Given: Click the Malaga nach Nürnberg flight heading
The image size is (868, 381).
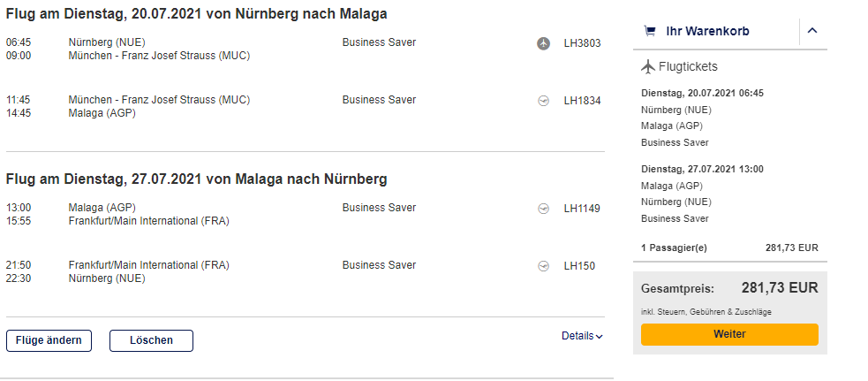Looking at the screenshot, I should tap(196, 179).
